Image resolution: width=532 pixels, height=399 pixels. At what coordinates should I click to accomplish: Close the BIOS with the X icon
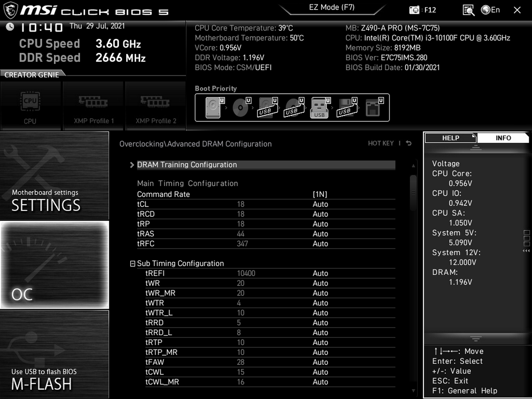[517, 10]
